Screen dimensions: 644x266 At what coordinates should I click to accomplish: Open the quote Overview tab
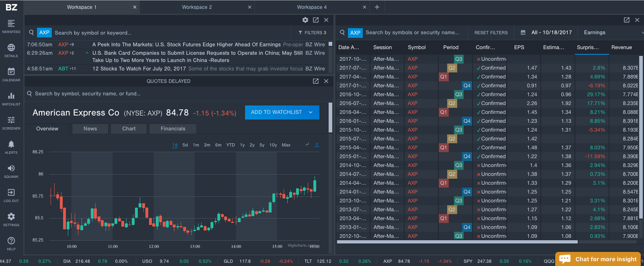tap(47, 129)
